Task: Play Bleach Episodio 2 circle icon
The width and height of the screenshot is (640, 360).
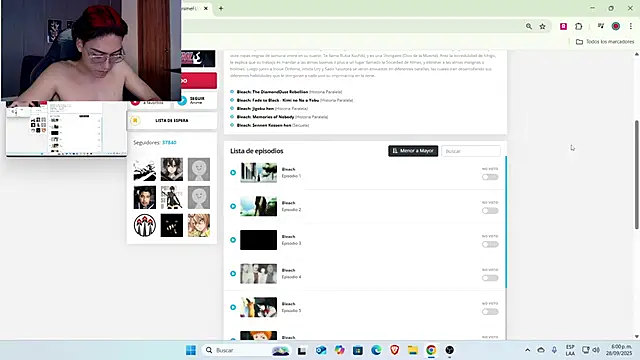Action: 233,206
